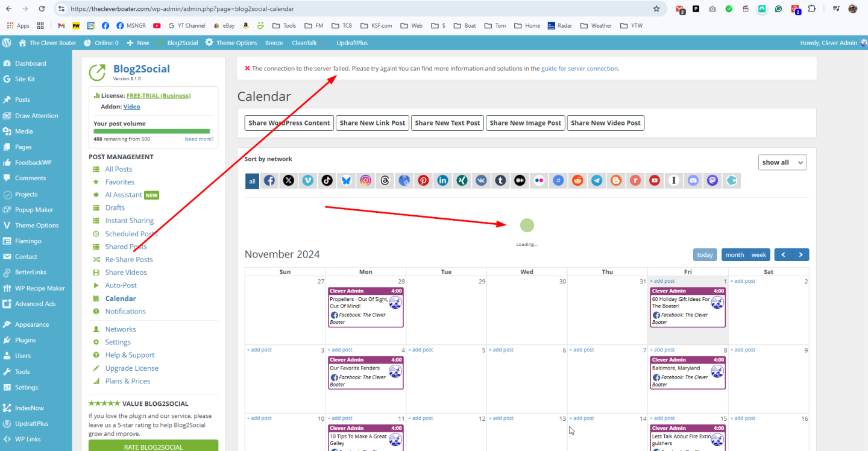Filter calendar by Facebook network icon
Screen dimensions: 868x451
tap(269, 180)
